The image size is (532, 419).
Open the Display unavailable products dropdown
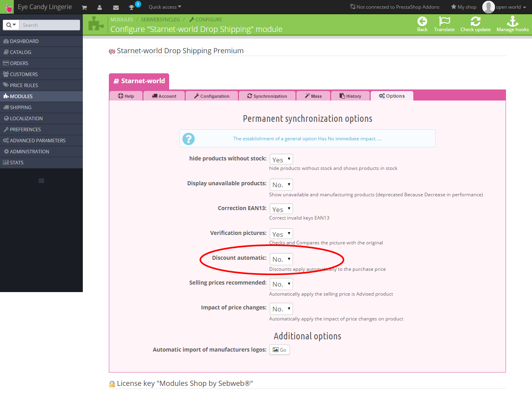point(281,184)
